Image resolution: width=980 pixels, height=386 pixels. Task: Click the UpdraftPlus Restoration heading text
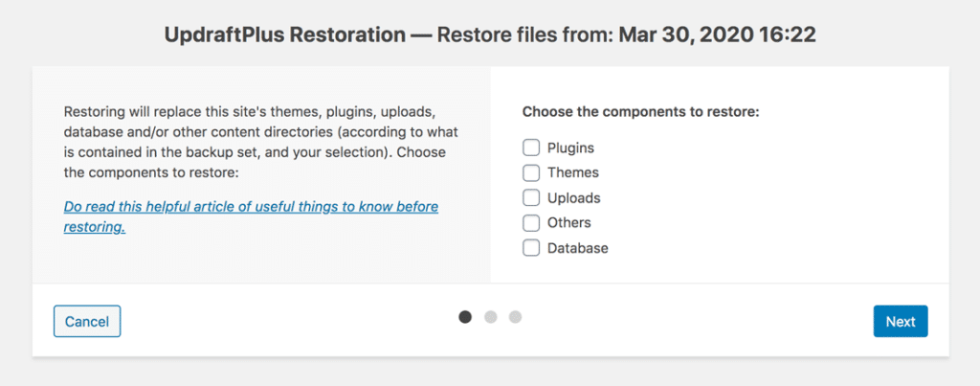[490, 34]
